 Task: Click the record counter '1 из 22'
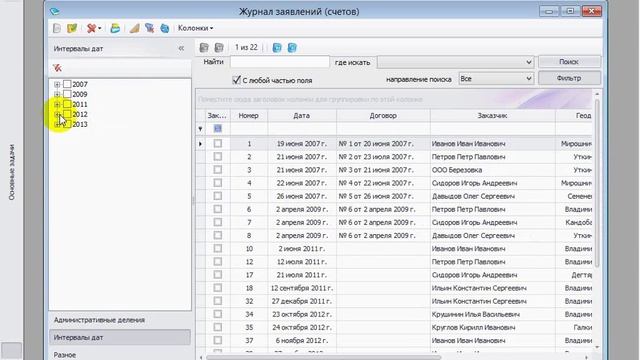click(x=246, y=47)
